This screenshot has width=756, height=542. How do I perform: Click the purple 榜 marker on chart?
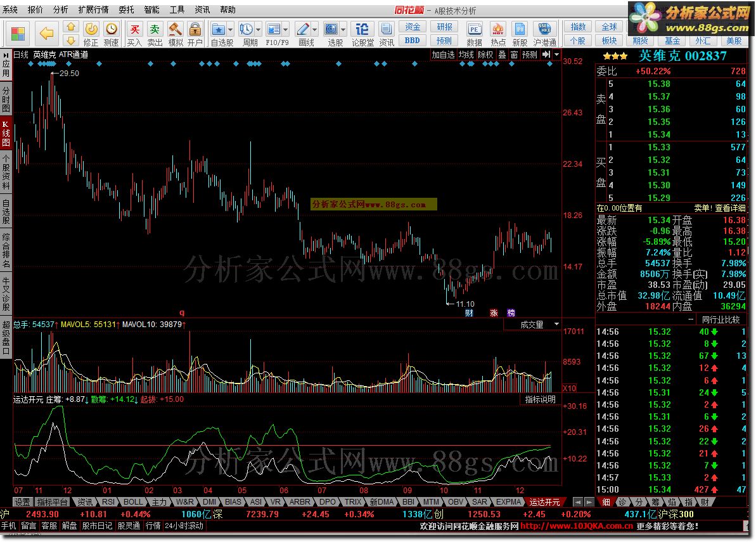[511, 313]
